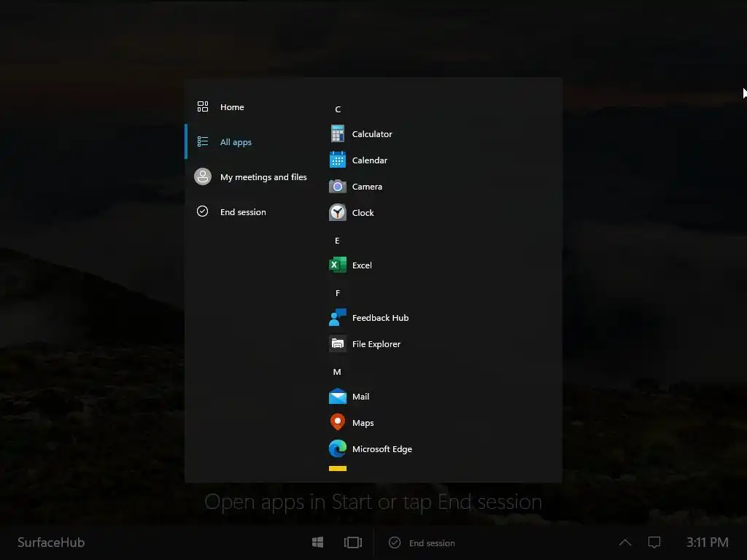Jump using the M letter header

337,371
